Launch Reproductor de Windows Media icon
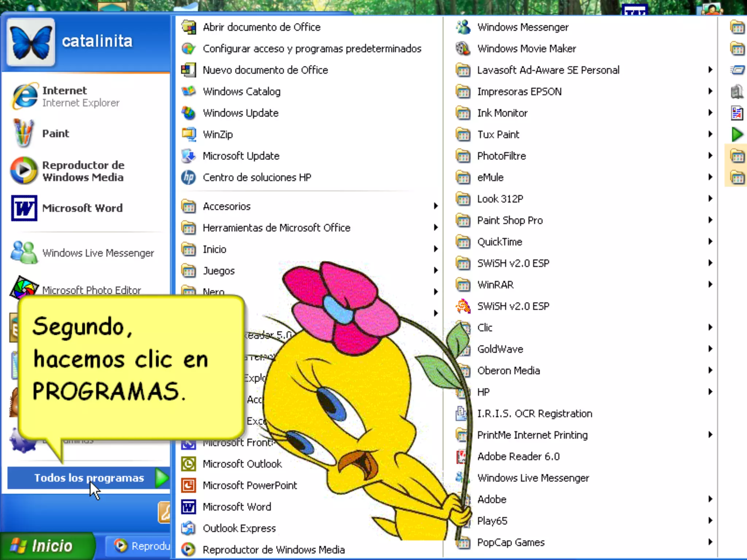This screenshot has width=747, height=560. coord(24,171)
